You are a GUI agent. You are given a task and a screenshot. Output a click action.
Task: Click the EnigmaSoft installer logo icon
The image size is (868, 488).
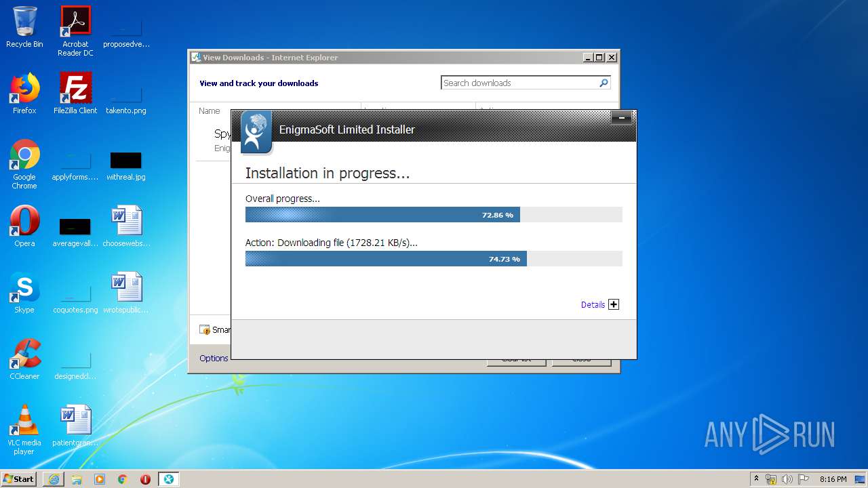(x=256, y=132)
